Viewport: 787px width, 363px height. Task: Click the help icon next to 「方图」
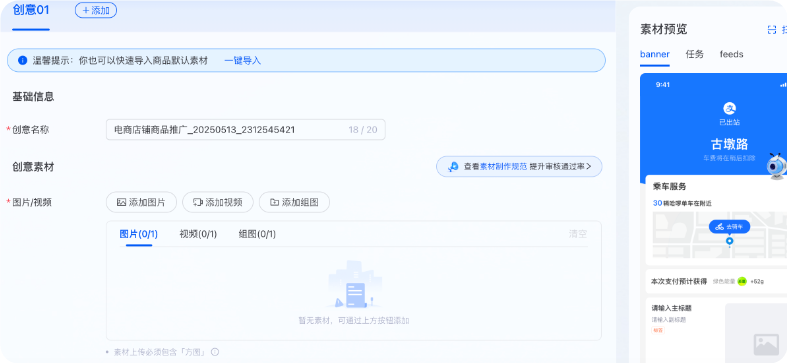pos(215,352)
